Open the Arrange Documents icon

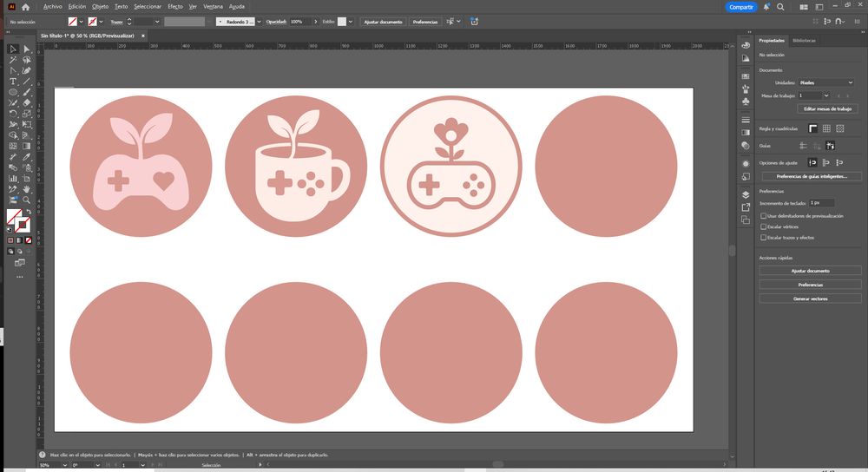[804, 7]
